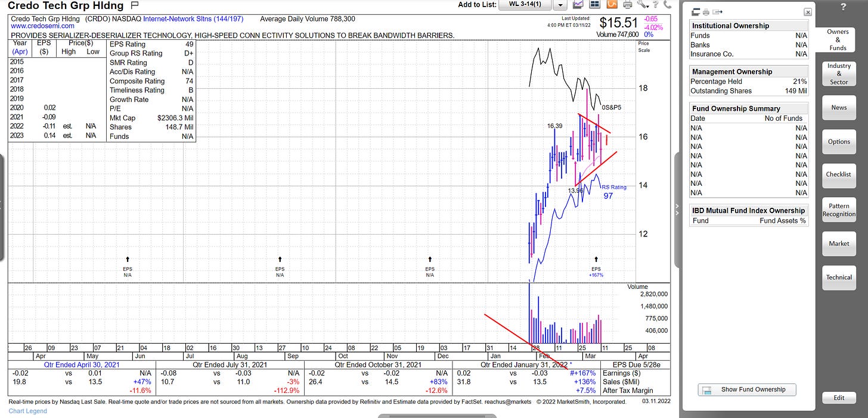The height and width of the screenshot is (418, 868).
Task: Click the EPS Due 5/28e label
Action: (635, 364)
